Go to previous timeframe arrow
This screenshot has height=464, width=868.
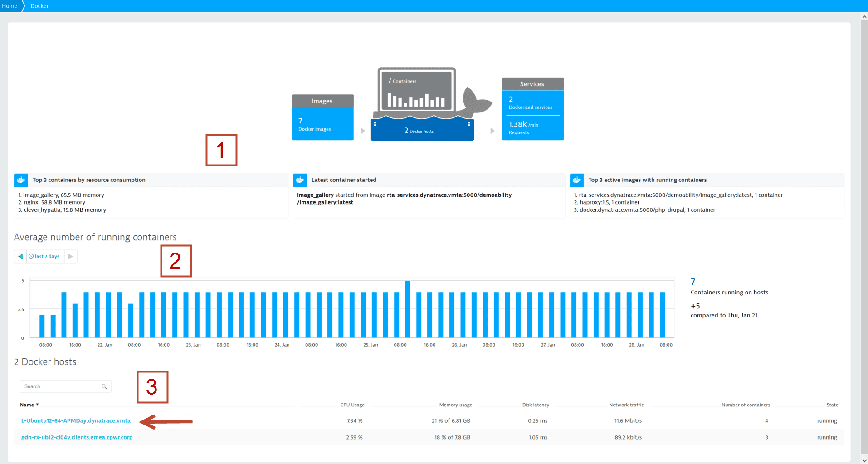[x=20, y=256]
